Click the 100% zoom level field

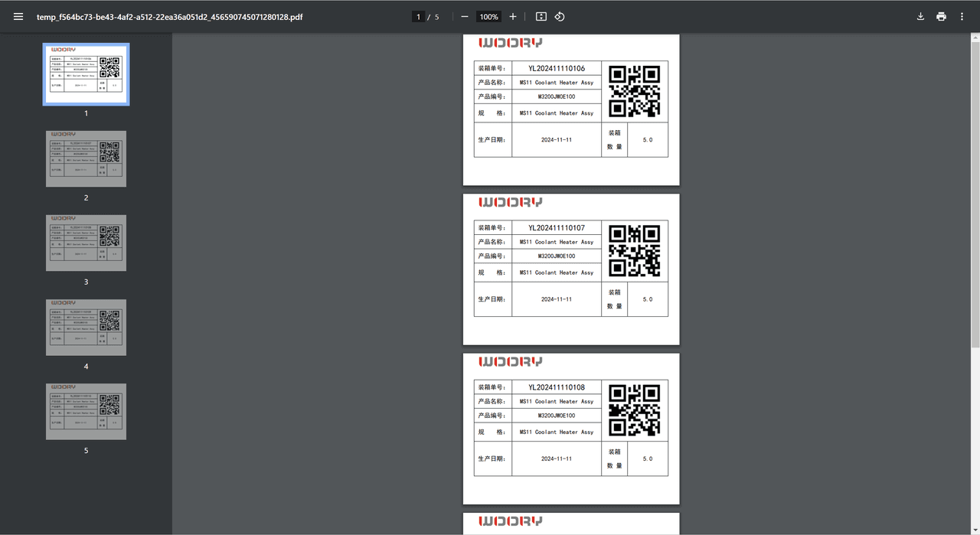coord(488,17)
